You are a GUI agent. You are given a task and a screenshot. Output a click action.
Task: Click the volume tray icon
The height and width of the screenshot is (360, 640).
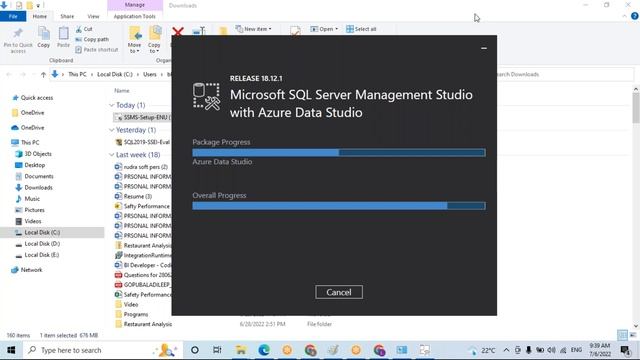point(551,350)
